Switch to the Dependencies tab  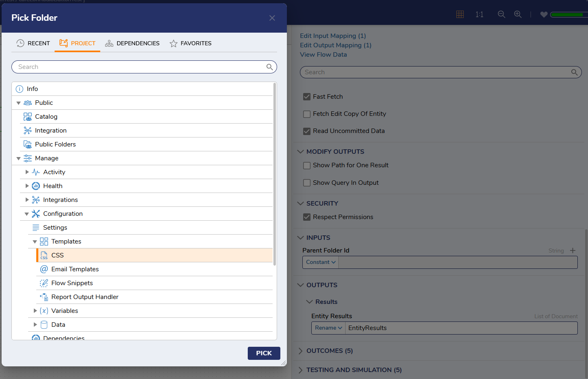coord(132,43)
